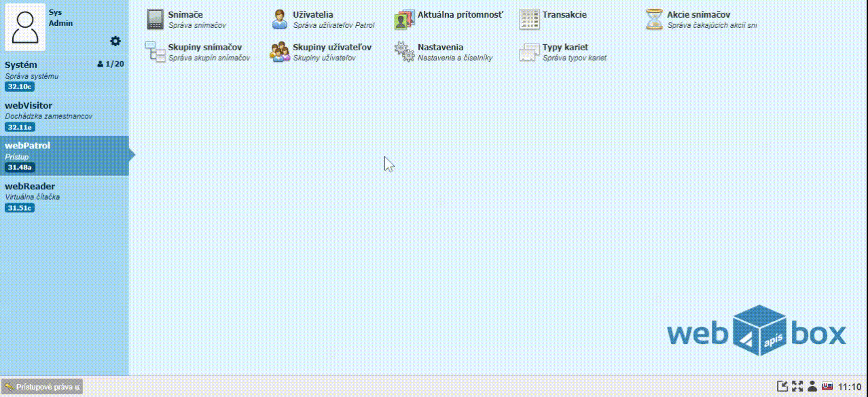Toggle fullscreen mode in status bar
The height and width of the screenshot is (397, 868).
coord(797,387)
